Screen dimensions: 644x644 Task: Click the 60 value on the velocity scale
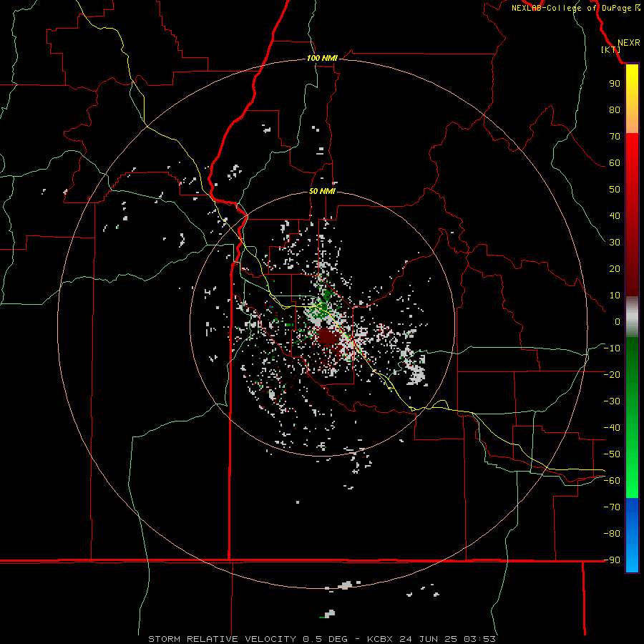pos(615,162)
